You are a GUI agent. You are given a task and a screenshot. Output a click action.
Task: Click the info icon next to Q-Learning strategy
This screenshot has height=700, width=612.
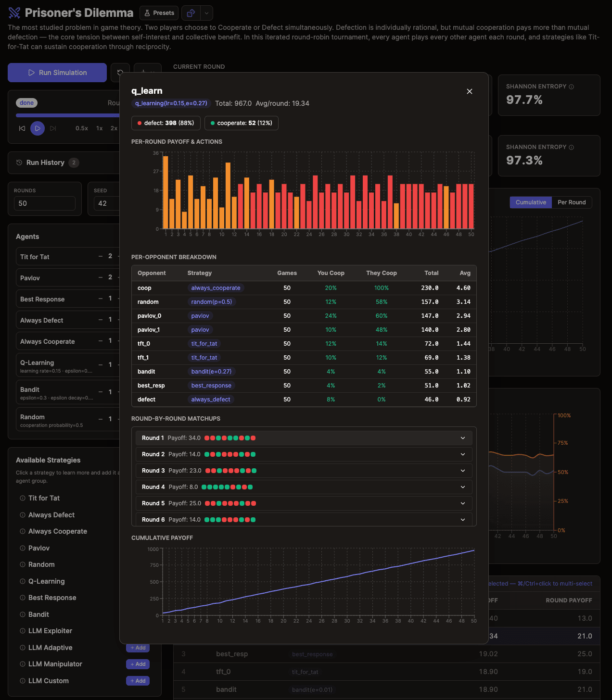click(22, 581)
